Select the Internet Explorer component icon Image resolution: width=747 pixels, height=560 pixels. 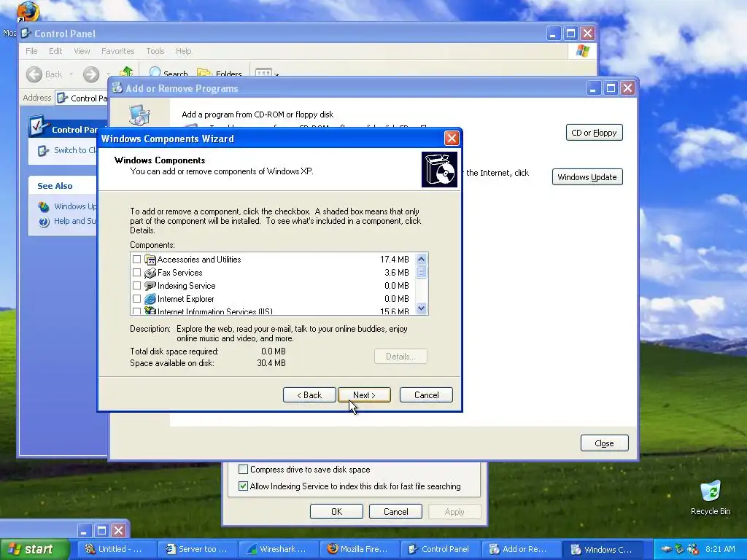pos(150,298)
